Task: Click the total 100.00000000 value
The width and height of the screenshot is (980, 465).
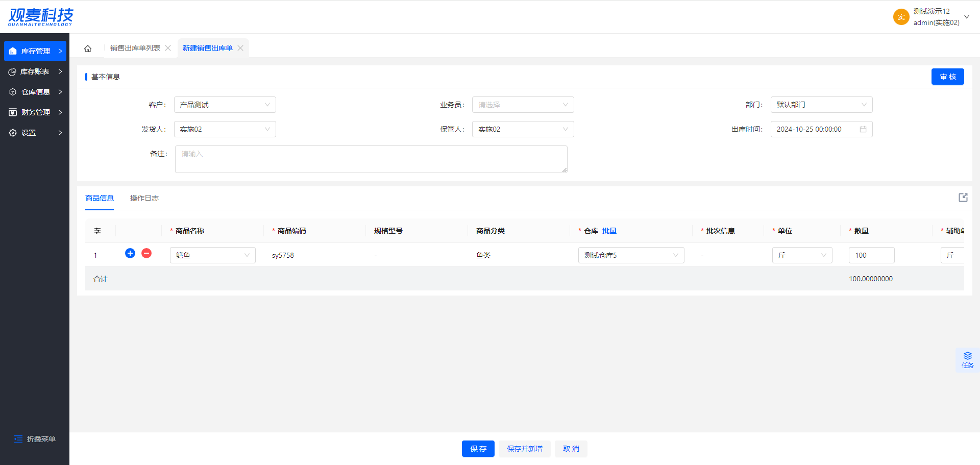Action: (871, 279)
